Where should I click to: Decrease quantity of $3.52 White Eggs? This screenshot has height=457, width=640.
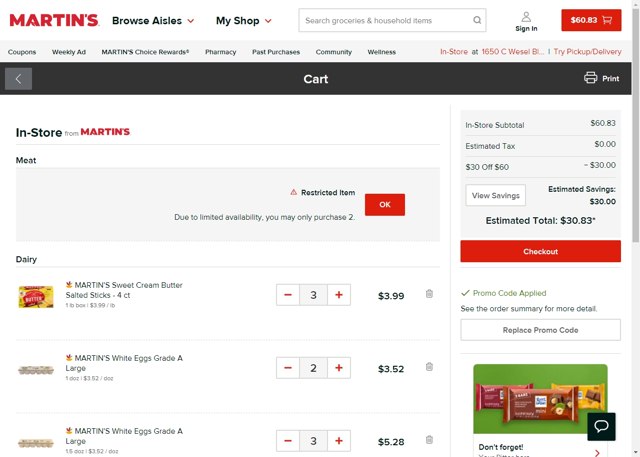click(x=288, y=368)
